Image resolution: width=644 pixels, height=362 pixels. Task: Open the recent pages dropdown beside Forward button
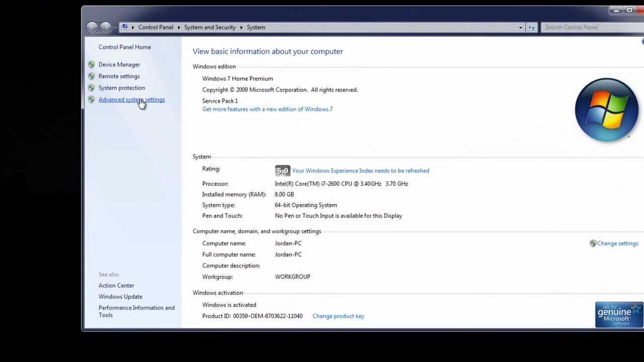point(115,27)
